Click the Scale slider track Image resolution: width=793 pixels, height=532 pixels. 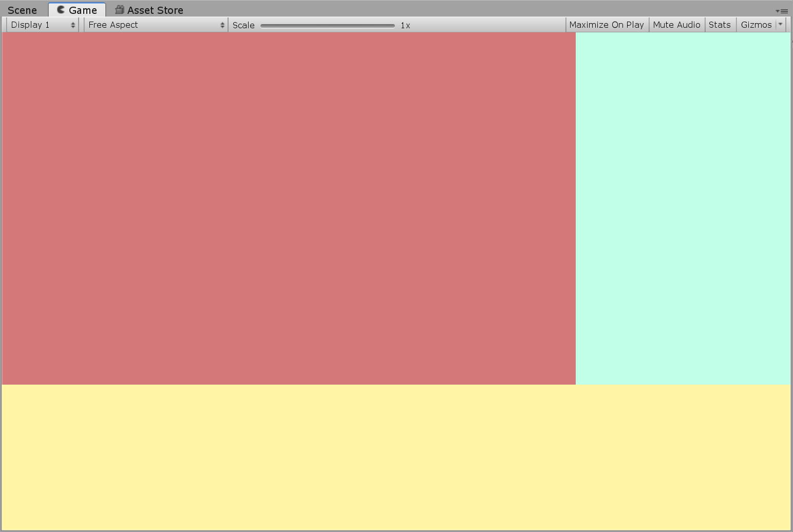(x=328, y=25)
